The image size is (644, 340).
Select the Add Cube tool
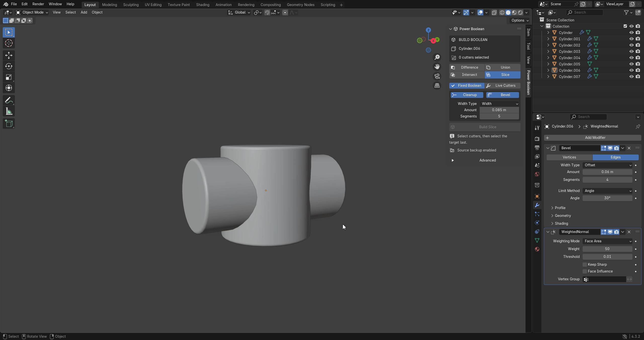coord(9,124)
